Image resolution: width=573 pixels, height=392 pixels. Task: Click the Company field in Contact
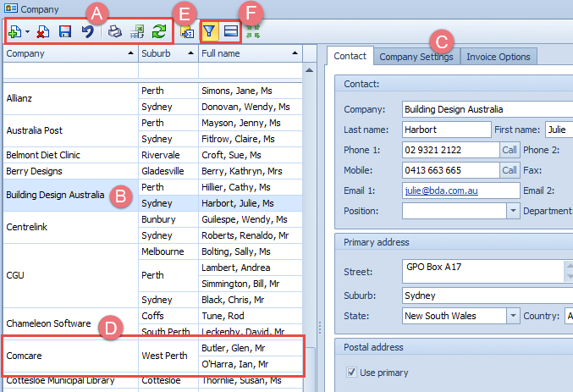tap(488, 109)
